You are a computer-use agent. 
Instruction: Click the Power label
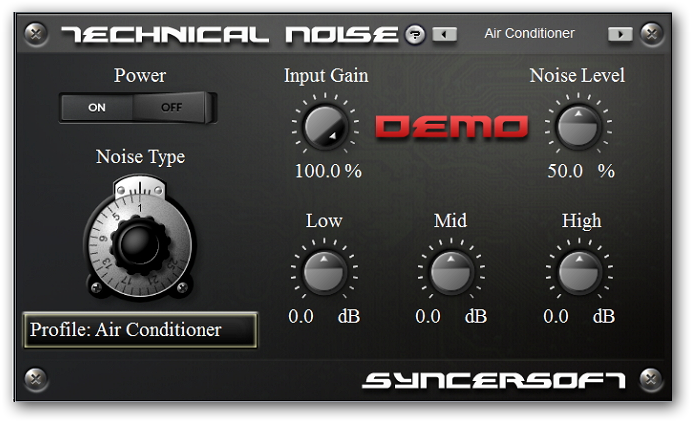pos(140,75)
